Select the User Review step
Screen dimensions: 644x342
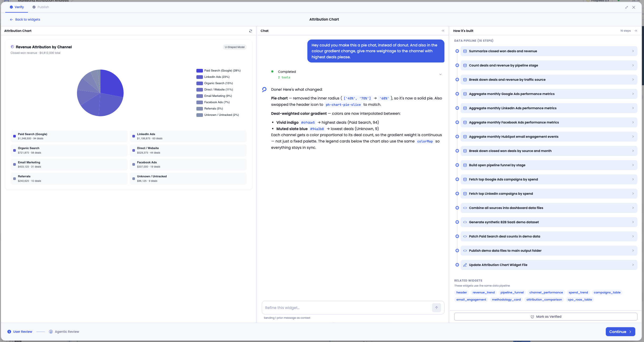tap(20, 332)
